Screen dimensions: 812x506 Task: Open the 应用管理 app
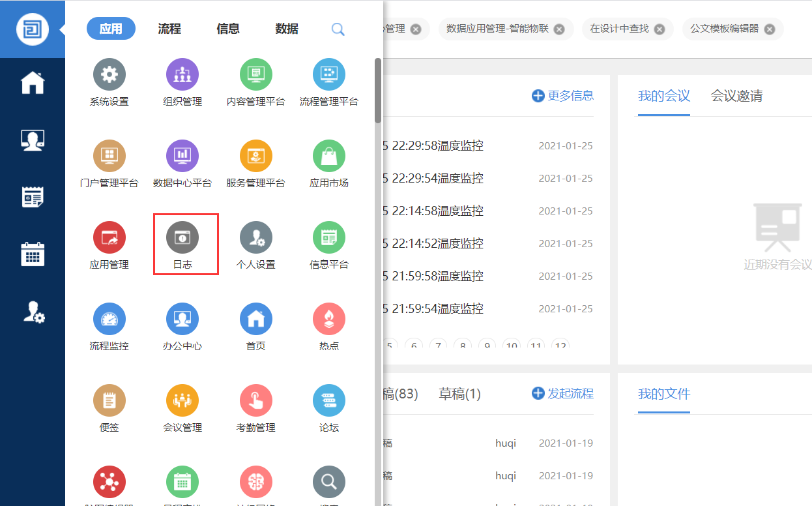tap(109, 245)
